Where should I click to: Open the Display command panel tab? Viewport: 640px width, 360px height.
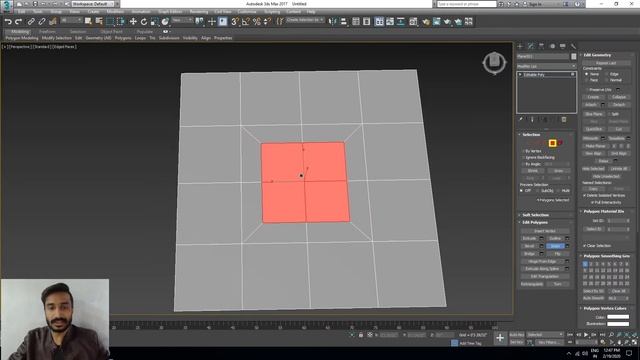click(563, 46)
